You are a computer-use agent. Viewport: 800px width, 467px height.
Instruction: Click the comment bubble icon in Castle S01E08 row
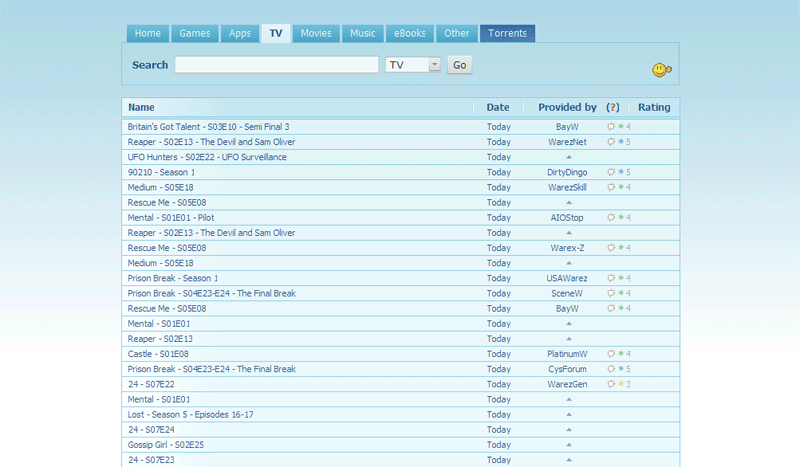coord(611,354)
